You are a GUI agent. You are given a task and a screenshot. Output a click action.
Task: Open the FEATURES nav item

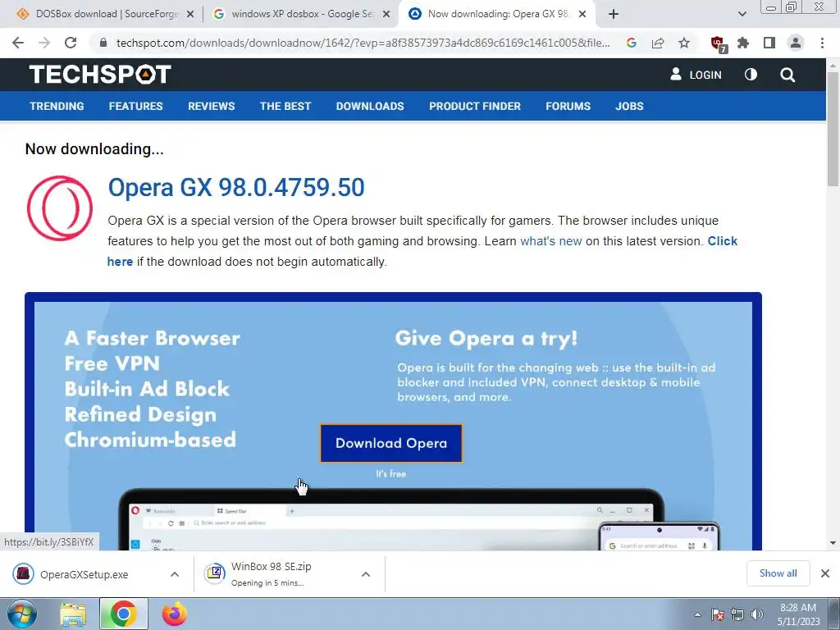coord(135,106)
